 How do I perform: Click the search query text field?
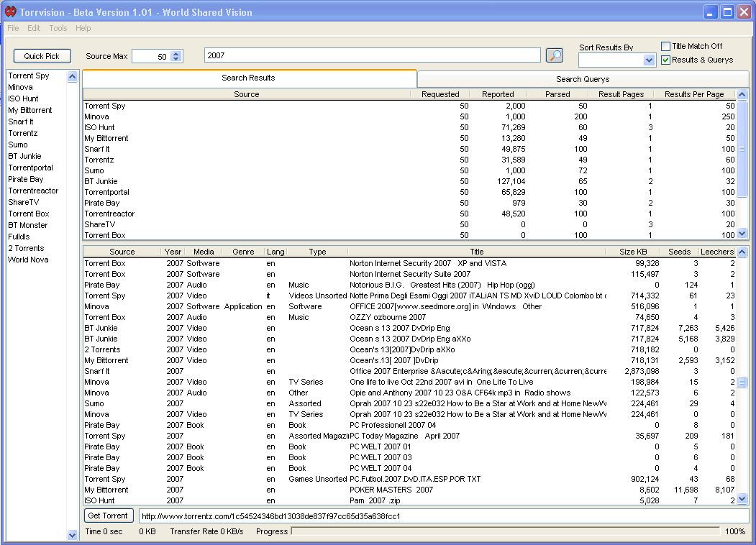click(372, 55)
